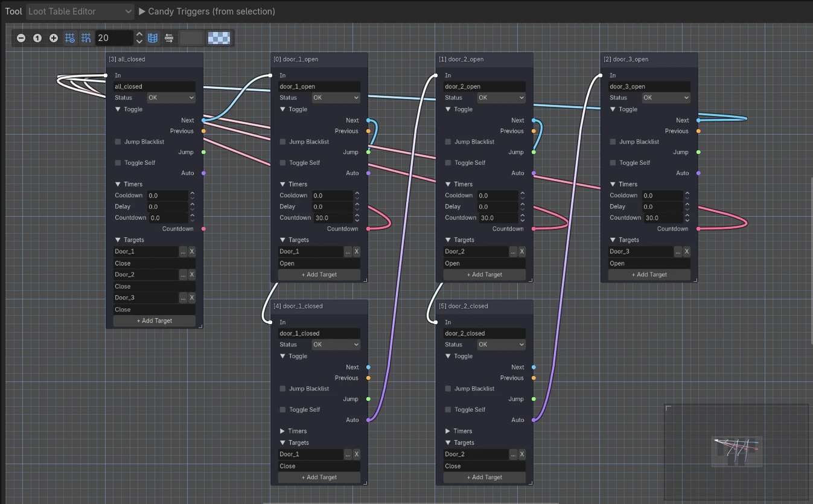This screenshot has height=504, width=813.
Task: Browse Door_2 target in all_closed via ellipsis
Action: tap(183, 275)
